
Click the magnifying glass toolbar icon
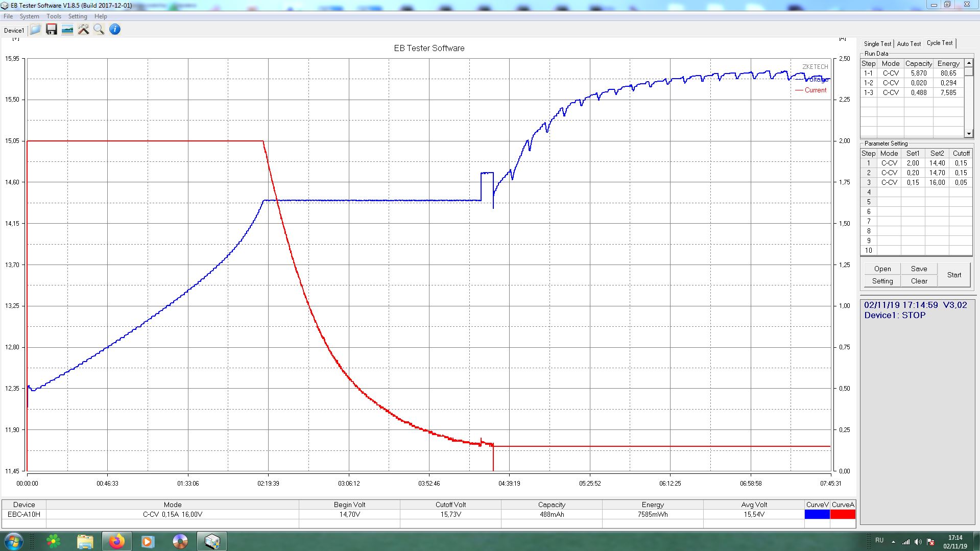(99, 30)
